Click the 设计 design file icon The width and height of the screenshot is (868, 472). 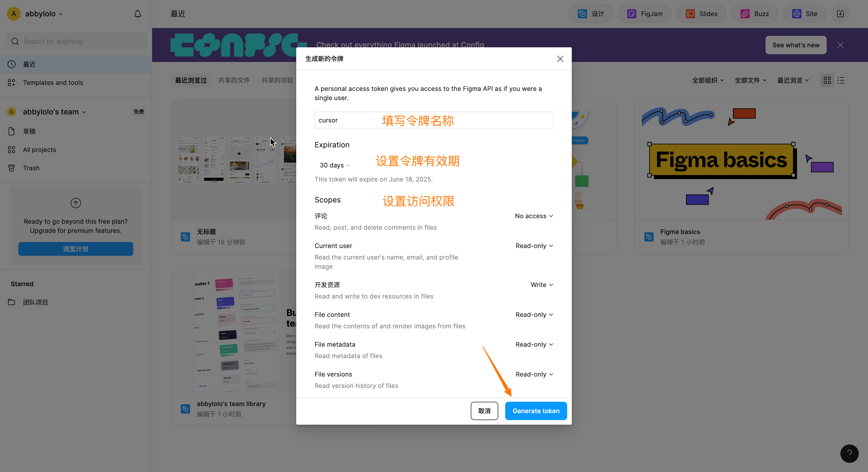pos(582,14)
